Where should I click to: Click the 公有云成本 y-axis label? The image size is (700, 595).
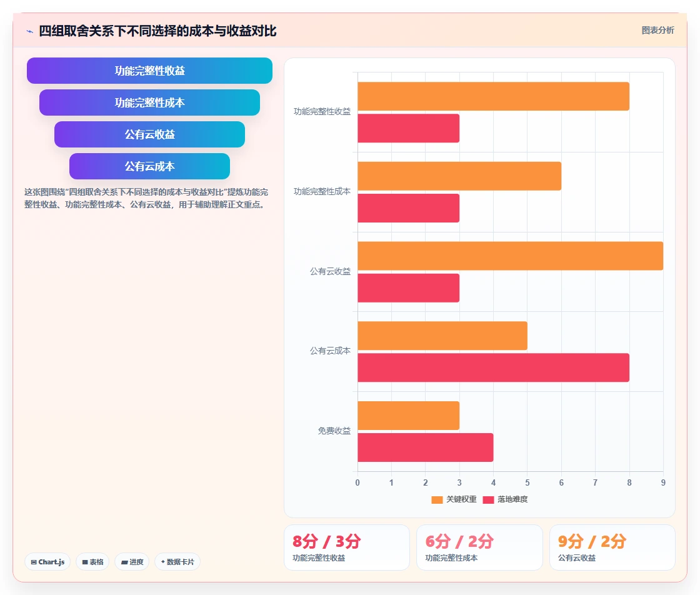coord(331,351)
